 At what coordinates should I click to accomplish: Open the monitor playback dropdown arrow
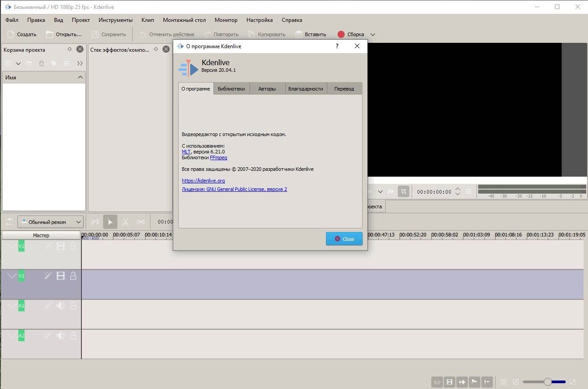pyautogui.click(x=380, y=191)
